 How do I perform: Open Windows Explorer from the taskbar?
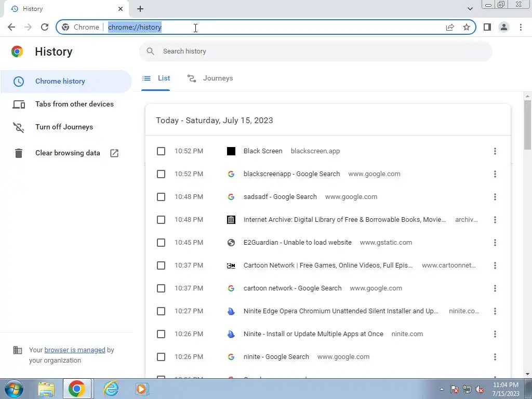click(46, 389)
